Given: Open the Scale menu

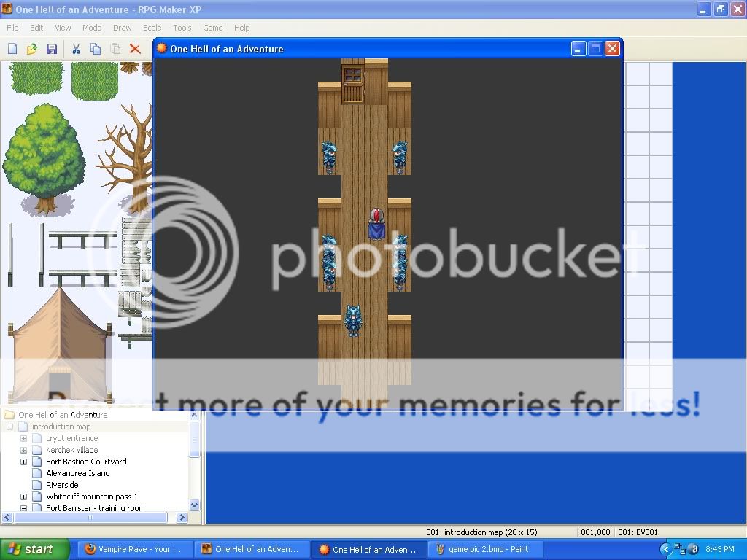Looking at the screenshot, I should 152,28.
